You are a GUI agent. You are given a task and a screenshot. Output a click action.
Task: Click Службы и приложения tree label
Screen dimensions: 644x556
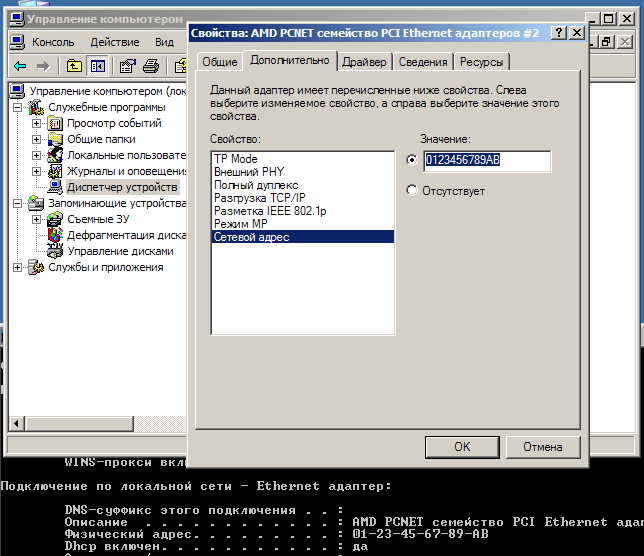pyautogui.click(x=106, y=267)
